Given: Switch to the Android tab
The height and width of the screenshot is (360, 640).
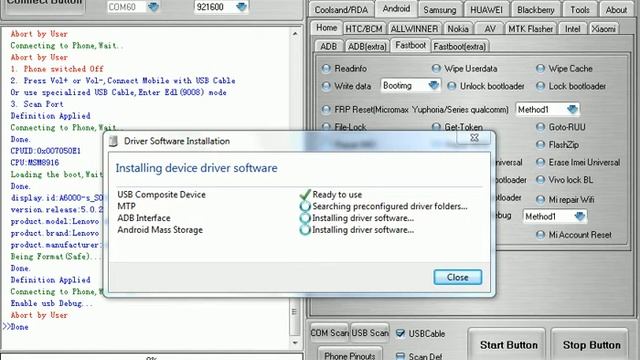Looking at the screenshot, I should tap(396, 9).
